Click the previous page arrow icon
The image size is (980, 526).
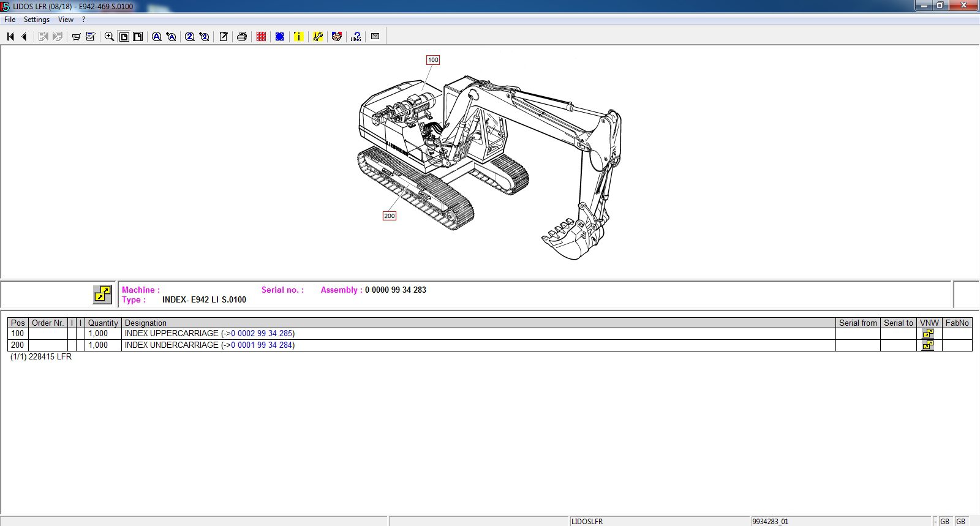[24, 37]
